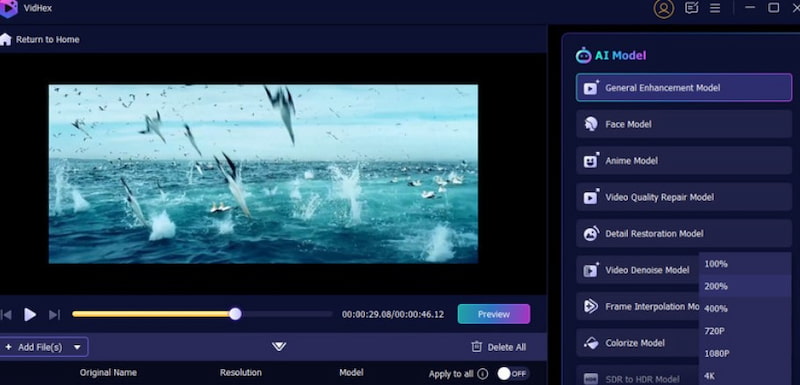
Task: Click the Detail Restoration Model icon
Action: tap(591, 234)
